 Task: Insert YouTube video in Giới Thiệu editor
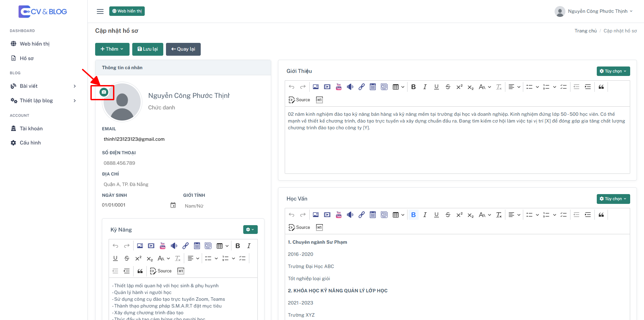[339, 87]
